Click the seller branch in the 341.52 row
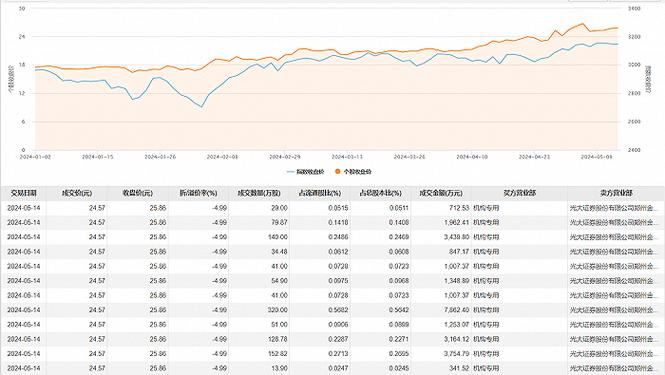 click(x=614, y=369)
